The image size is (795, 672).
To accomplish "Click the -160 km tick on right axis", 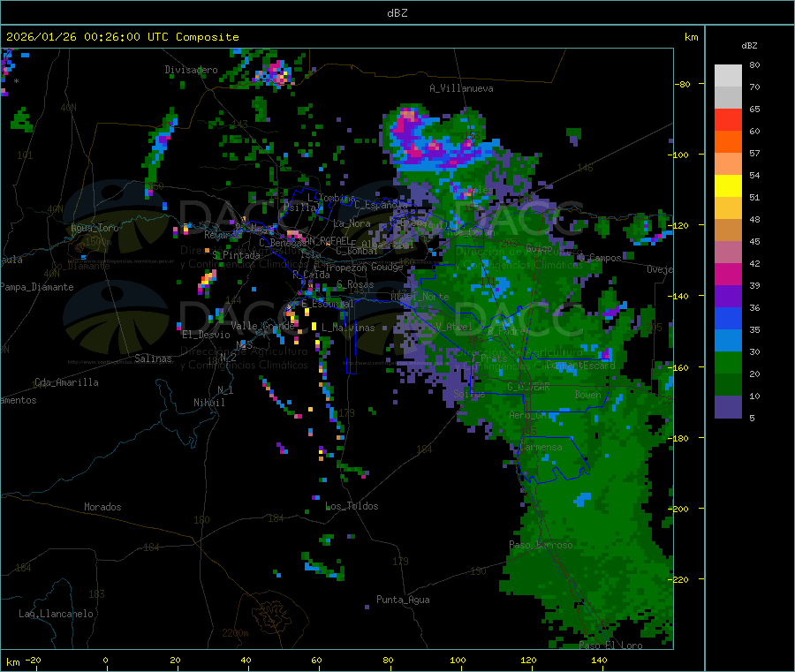I will tap(680, 367).
